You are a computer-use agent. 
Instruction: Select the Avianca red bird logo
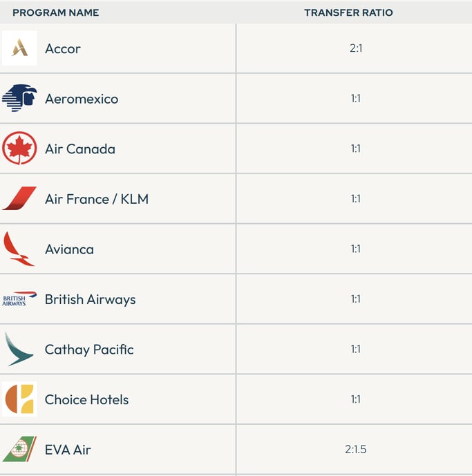[19, 249]
